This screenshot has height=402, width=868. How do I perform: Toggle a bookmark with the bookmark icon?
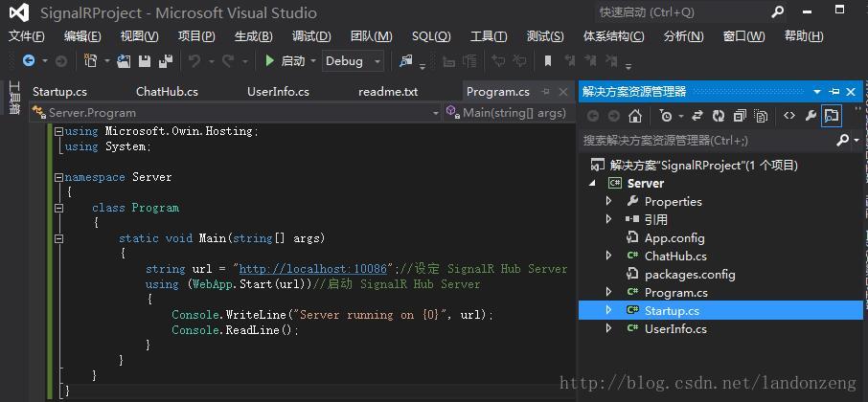(548, 61)
